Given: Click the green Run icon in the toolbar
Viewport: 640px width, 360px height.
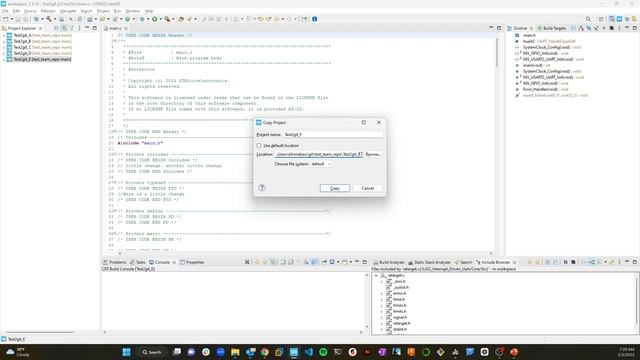Looking at the screenshot, I should [155, 19].
